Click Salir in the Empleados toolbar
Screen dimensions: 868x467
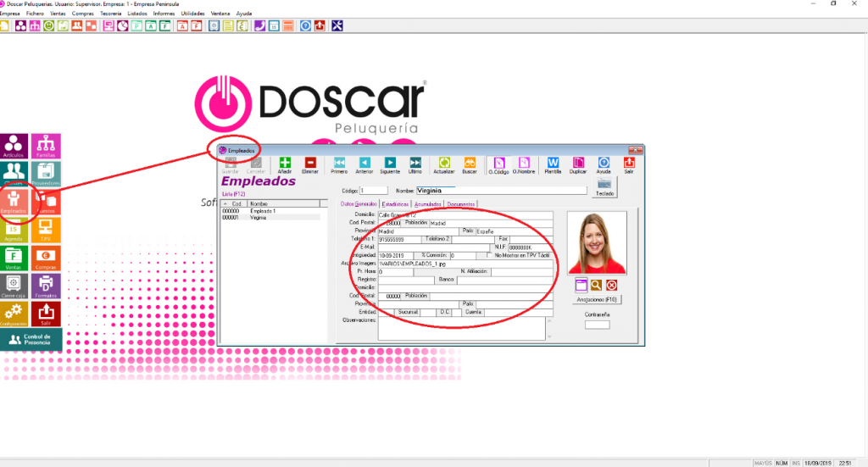(x=629, y=165)
